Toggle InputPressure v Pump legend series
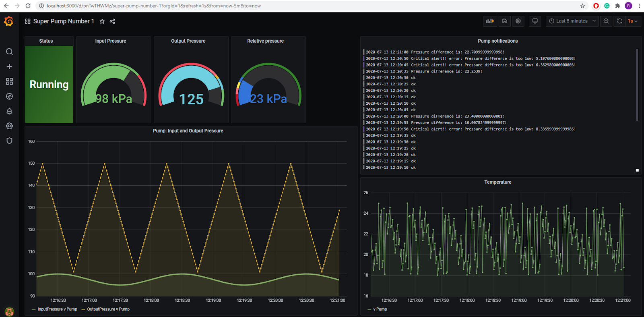The image size is (644, 317). [x=57, y=309]
